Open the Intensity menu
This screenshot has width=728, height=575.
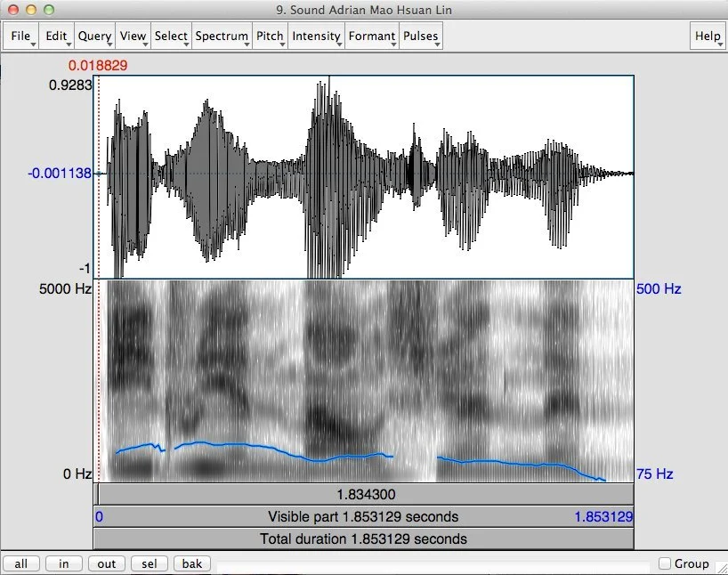click(x=316, y=36)
